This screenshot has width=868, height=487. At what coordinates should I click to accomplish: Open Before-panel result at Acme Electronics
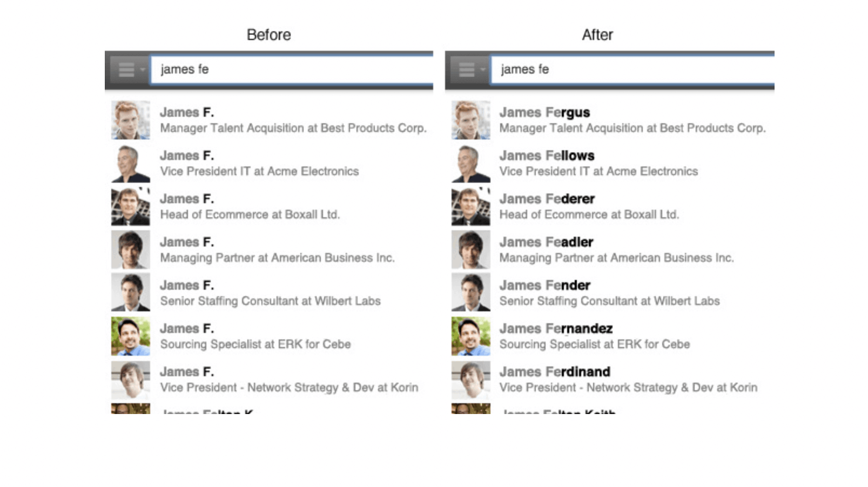259,164
